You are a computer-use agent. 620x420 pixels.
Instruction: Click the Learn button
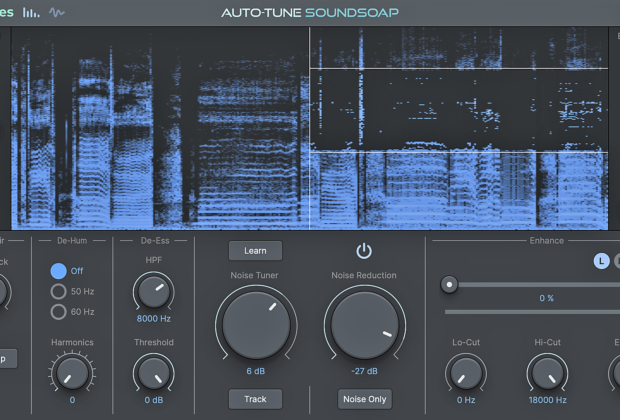click(x=255, y=251)
